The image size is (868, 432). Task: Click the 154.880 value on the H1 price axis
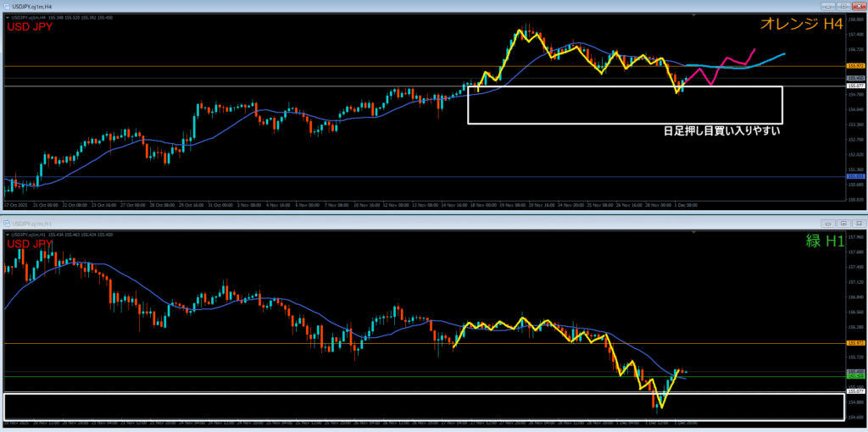855,402
